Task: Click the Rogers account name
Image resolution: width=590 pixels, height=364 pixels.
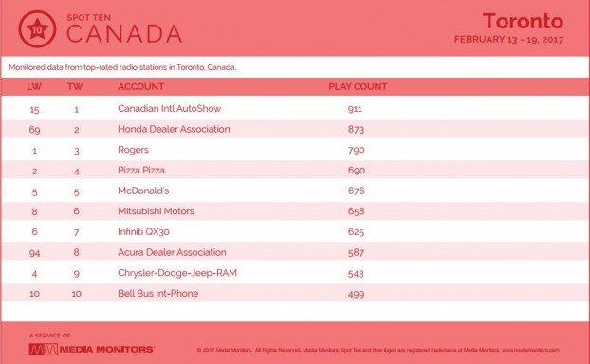Action: 133,150
